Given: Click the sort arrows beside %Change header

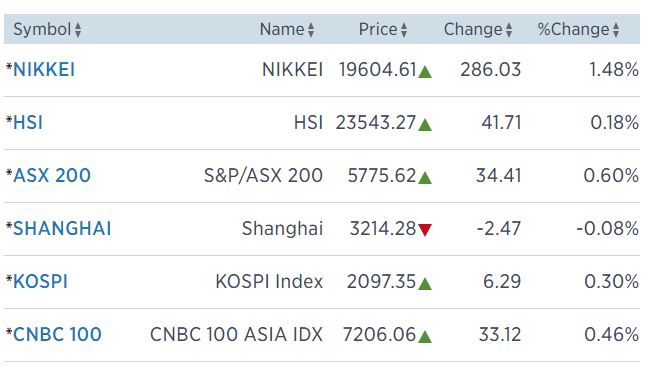Looking at the screenshot, I should 616,30.
